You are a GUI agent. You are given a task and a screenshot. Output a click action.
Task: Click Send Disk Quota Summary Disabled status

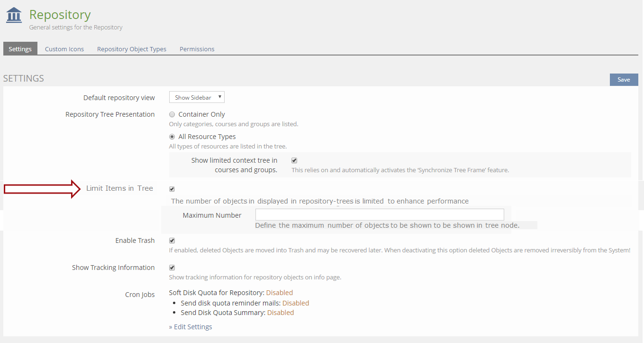click(x=280, y=313)
